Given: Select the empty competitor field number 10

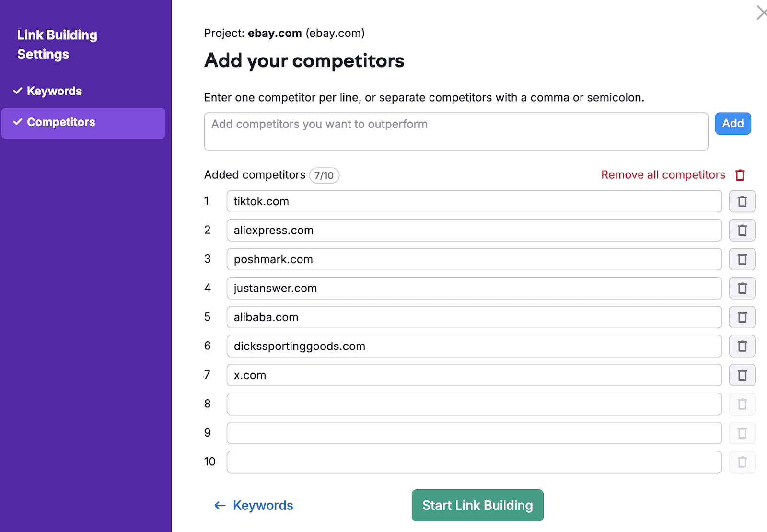Looking at the screenshot, I should tap(474, 462).
